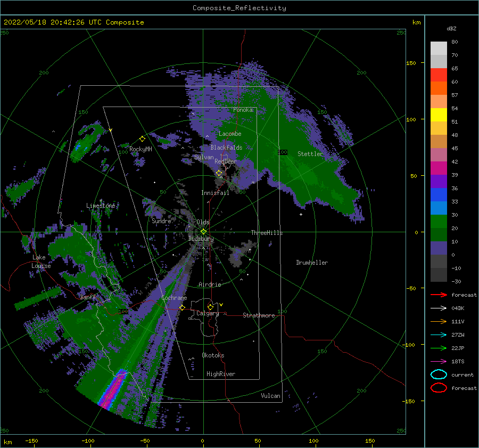Click the Innisfail town label

pos(215,193)
